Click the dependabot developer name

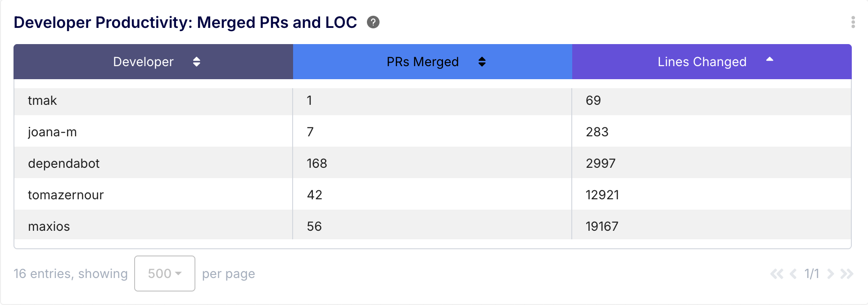pos(63,164)
